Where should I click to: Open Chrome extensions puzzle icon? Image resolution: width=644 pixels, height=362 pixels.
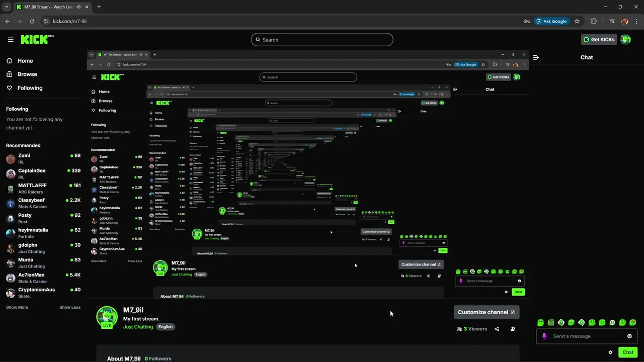(x=594, y=21)
